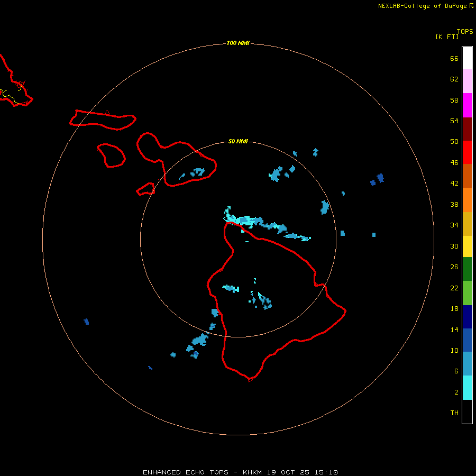The image size is (476, 476).
Task: Click the legend value 10
Action: (x=454, y=350)
